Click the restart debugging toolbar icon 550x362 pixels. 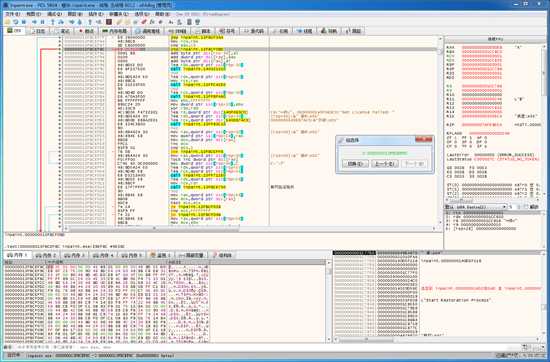(x=16, y=22)
